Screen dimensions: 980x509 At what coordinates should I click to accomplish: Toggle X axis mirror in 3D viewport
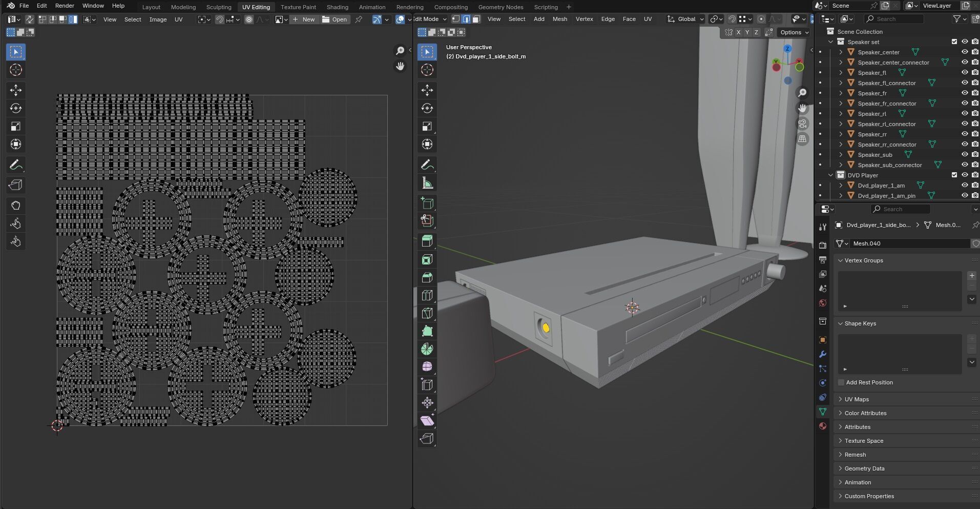[738, 32]
